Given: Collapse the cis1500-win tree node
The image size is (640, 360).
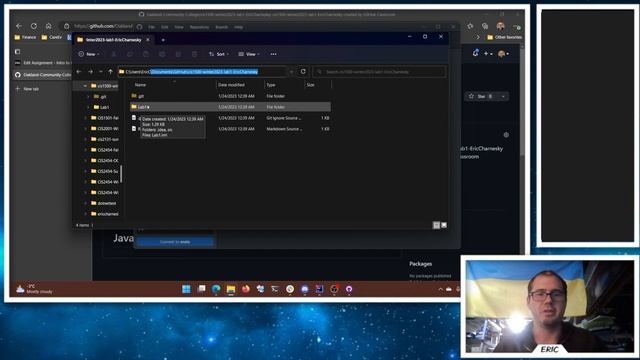Looking at the screenshot, I should pyautogui.click(x=85, y=86).
